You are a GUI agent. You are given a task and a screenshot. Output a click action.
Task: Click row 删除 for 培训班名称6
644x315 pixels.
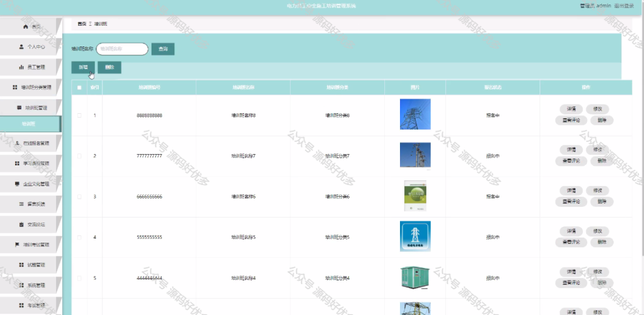click(602, 202)
